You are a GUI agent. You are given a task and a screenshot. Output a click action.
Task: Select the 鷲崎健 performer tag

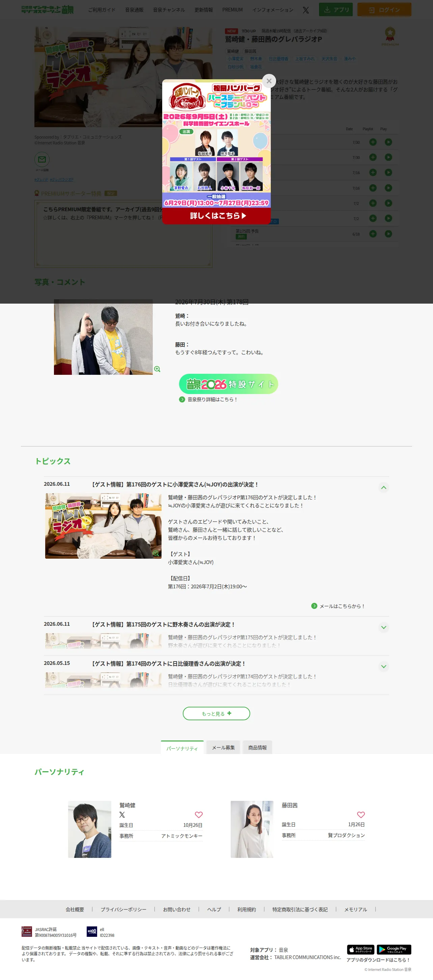point(233,51)
